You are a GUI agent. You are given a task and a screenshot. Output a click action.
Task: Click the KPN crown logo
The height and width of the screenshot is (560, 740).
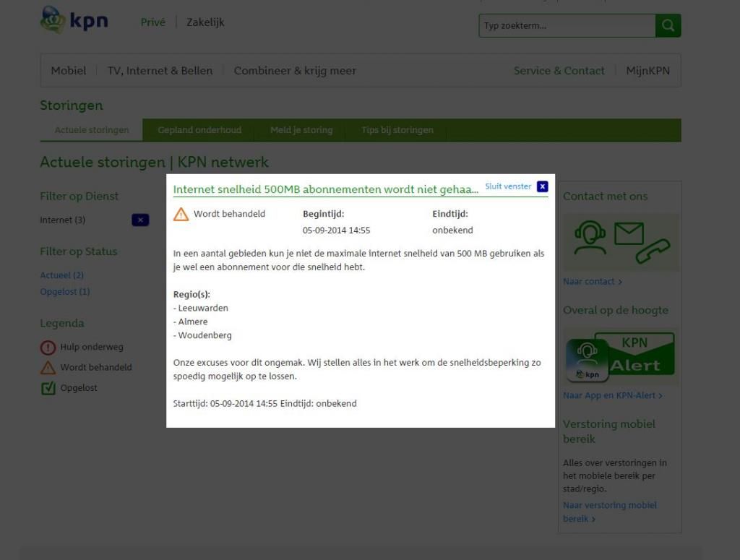[x=74, y=20]
